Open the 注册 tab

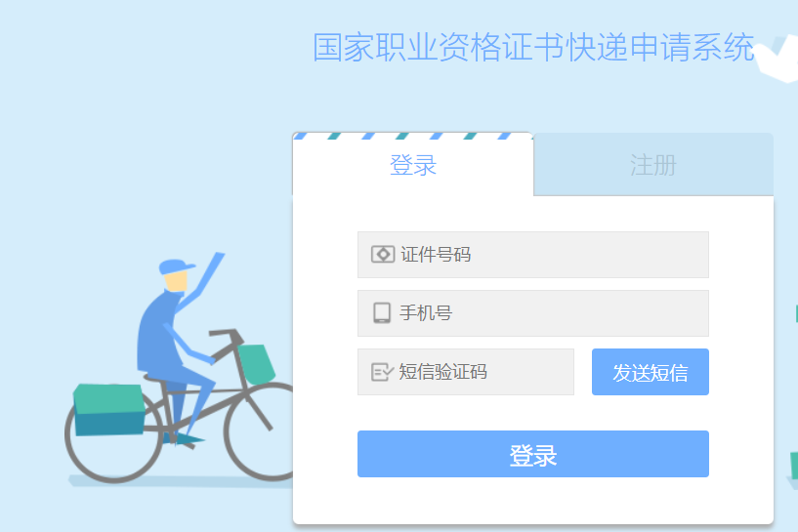coord(653,165)
